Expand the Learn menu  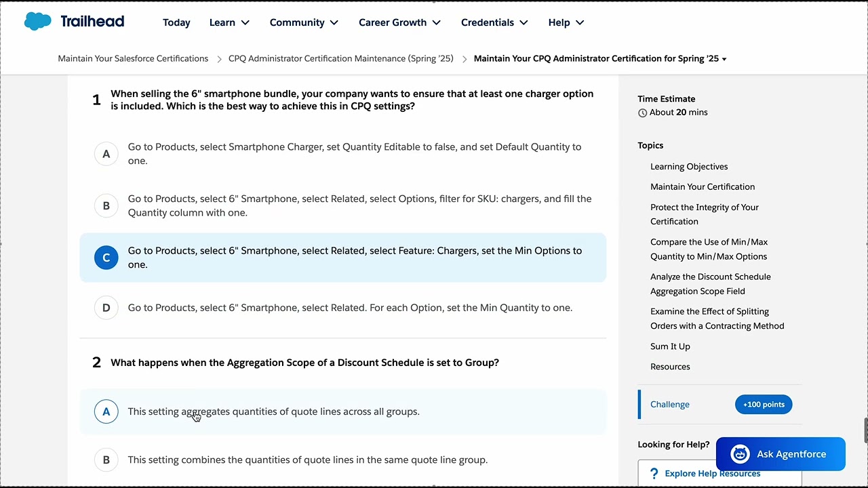[229, 22]
